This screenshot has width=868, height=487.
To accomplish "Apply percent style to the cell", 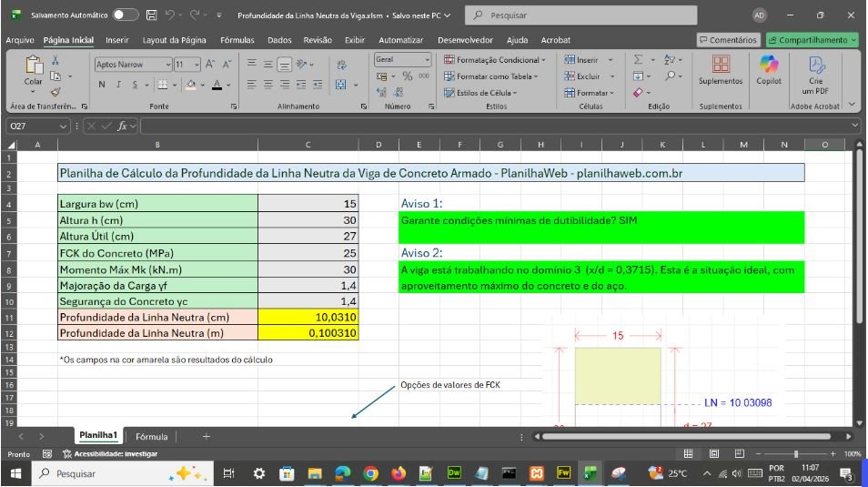I will tap(407, 76).
